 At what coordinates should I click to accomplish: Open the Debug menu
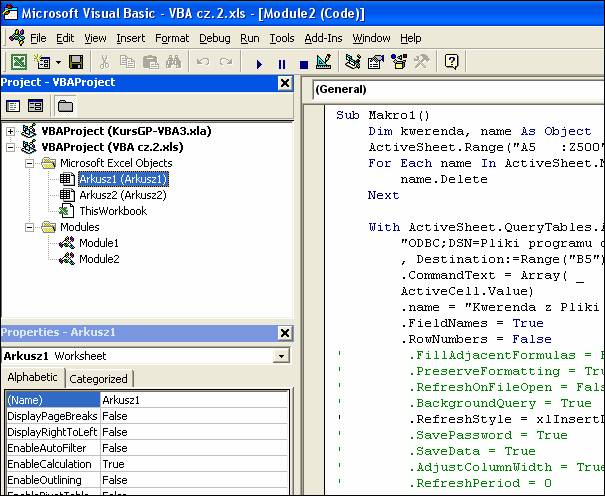pos(215,38)
